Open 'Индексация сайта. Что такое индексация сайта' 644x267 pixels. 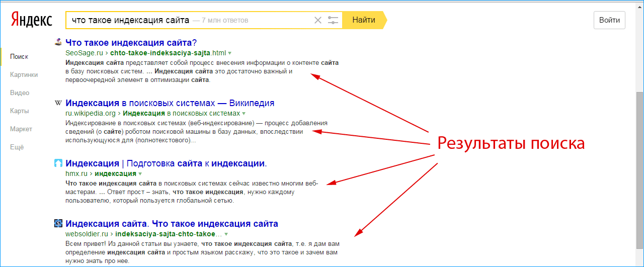click(172, 223)
